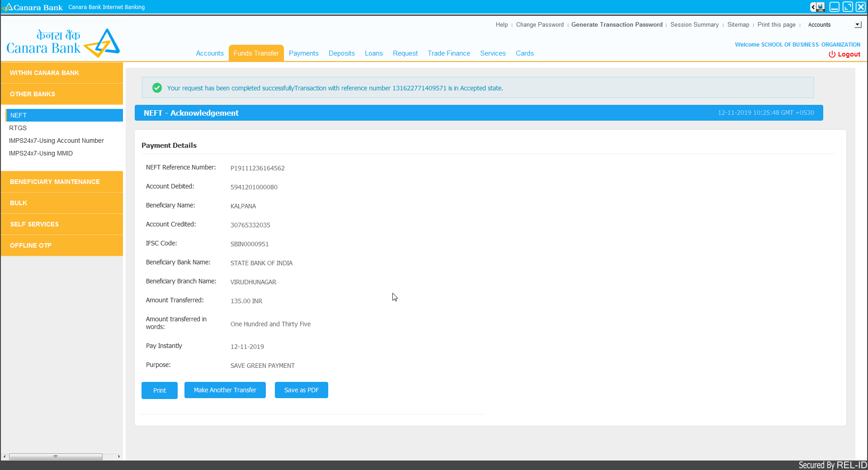
Task: Click the Logout link
Action: coord(849,54)
